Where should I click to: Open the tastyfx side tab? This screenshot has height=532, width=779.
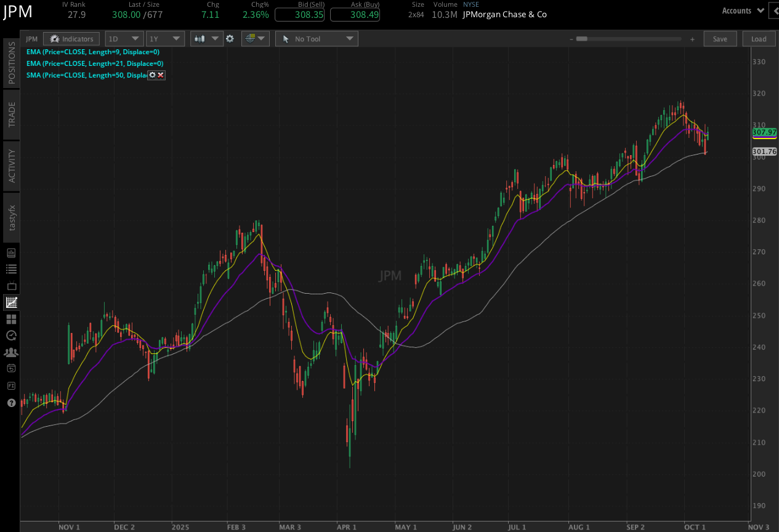pyautogui.click(x=11, y=217)
